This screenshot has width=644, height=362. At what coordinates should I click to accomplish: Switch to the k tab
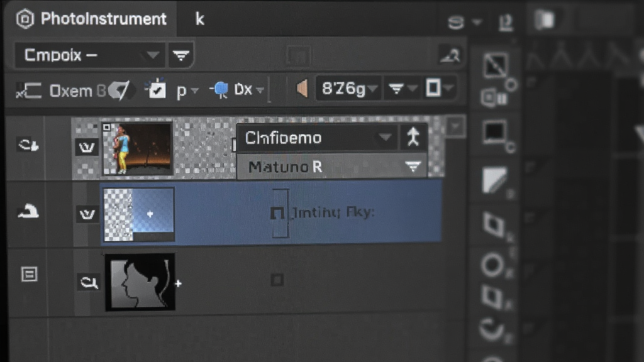(x=199, y=19)
